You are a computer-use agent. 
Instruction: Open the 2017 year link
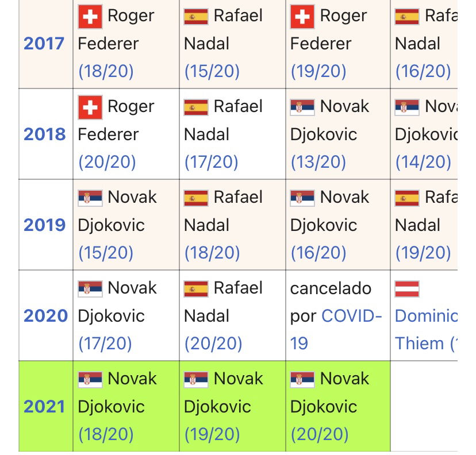(x=44, y=44)
